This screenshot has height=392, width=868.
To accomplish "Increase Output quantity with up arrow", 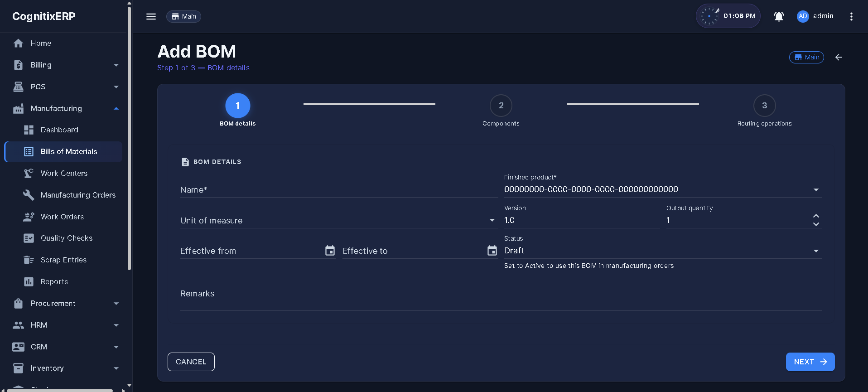I will click(x=816, y=216).
